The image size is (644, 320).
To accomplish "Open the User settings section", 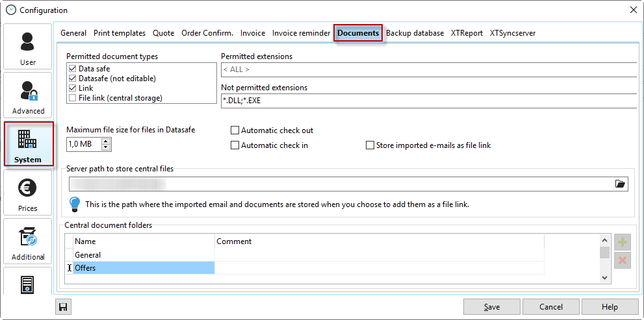I will (x=28, y=47).
